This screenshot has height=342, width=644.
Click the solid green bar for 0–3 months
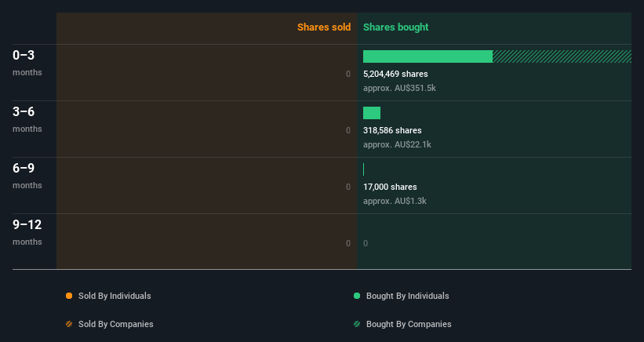coord(428,56)
